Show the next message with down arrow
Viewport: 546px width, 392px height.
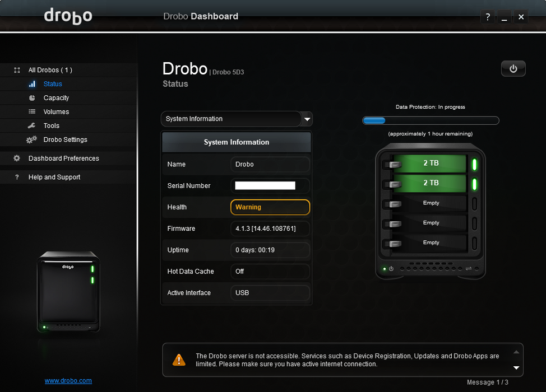click(x=516, y=368)
